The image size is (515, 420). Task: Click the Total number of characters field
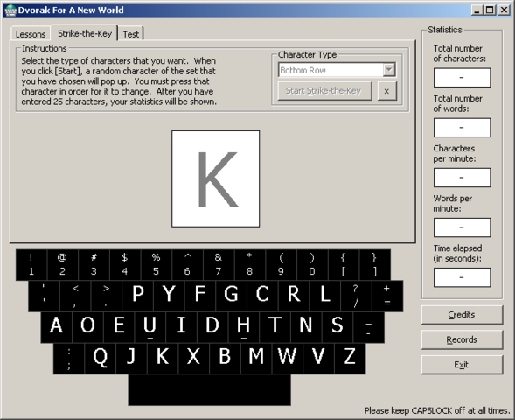463,78
